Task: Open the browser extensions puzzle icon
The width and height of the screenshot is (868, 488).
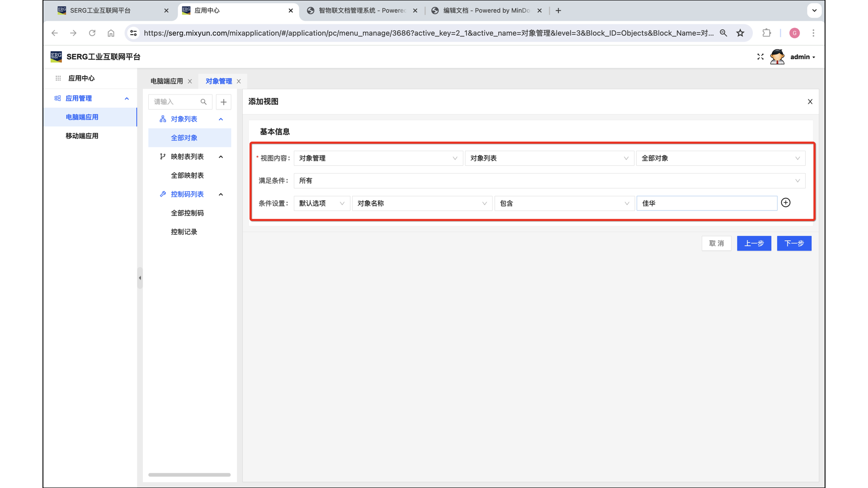Action: (x=766, y=33)
